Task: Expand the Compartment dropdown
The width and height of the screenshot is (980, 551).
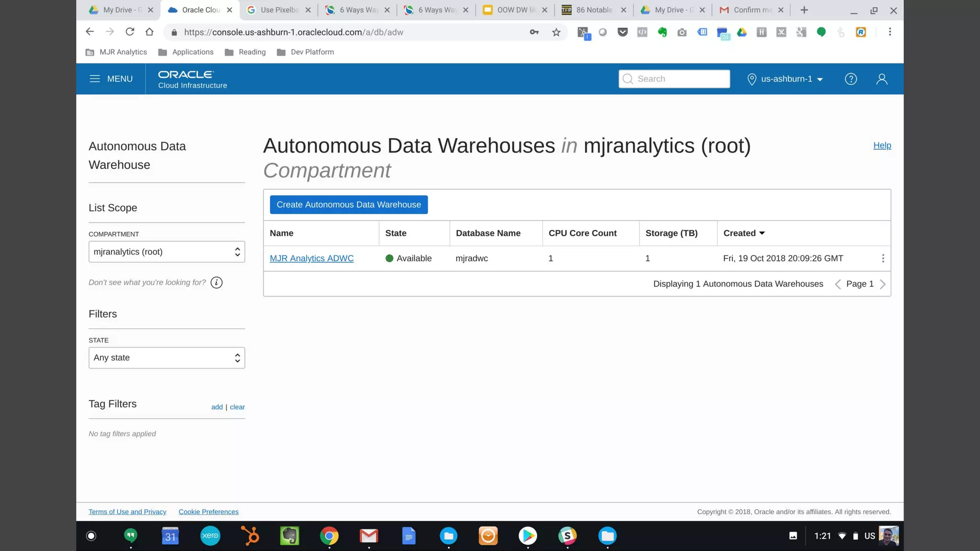Action: click(x=167, y=252)
